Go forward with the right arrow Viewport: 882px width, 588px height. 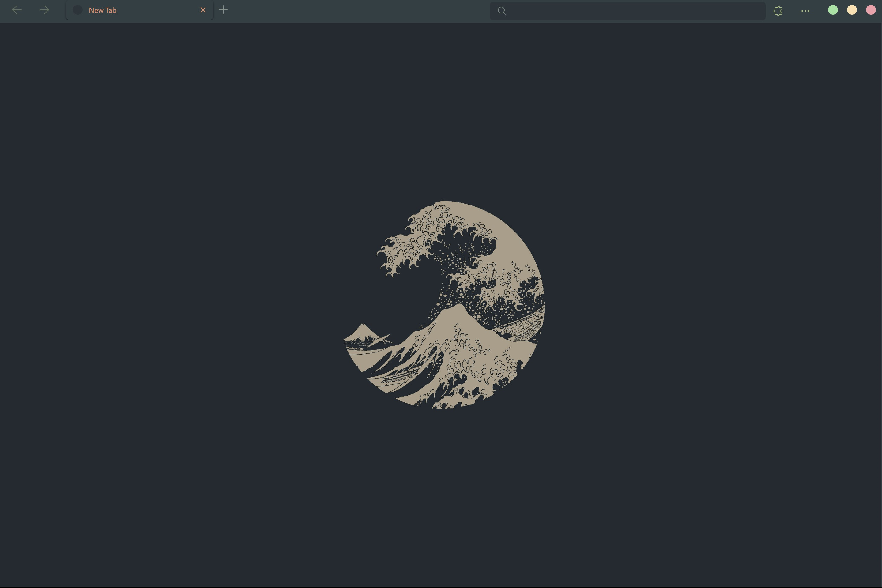tap(44, 10)
